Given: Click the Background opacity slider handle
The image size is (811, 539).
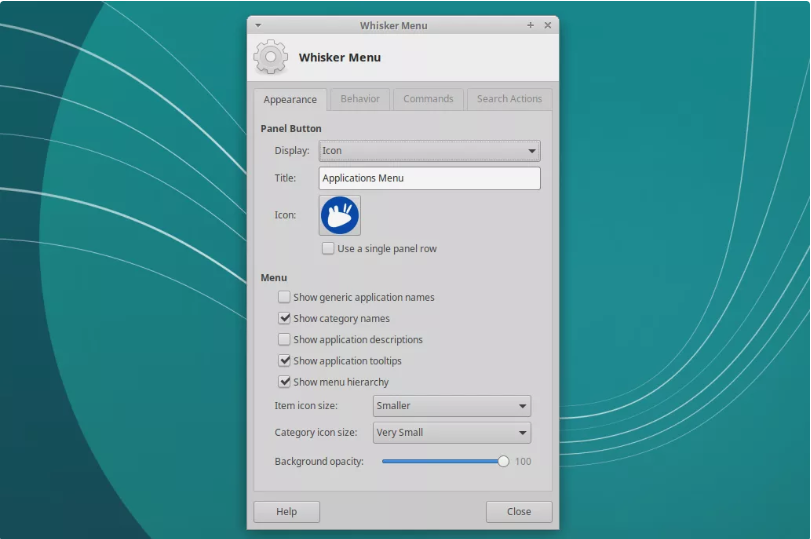Looking at the screenshot, I should click(503, 461).
